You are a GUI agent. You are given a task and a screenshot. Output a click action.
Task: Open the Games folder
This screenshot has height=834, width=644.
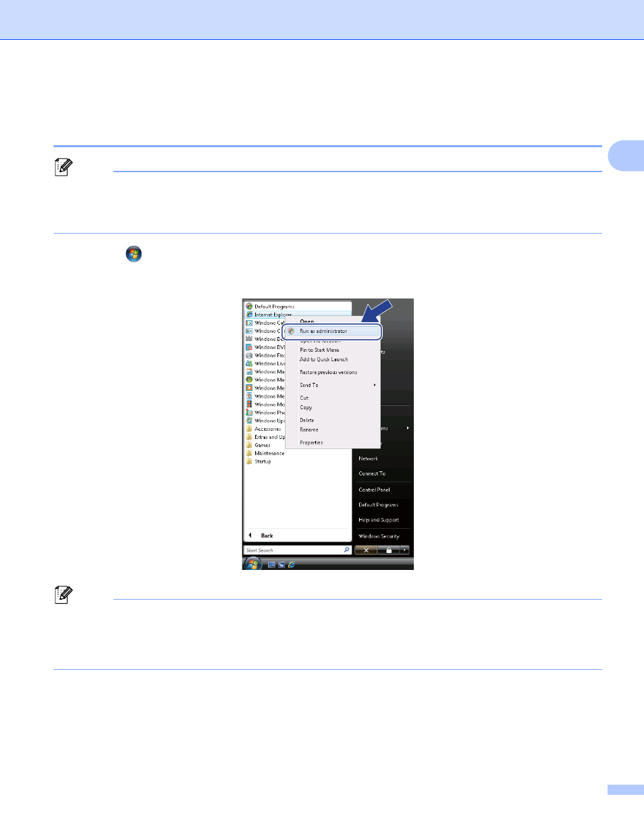[x=259, y=445]
